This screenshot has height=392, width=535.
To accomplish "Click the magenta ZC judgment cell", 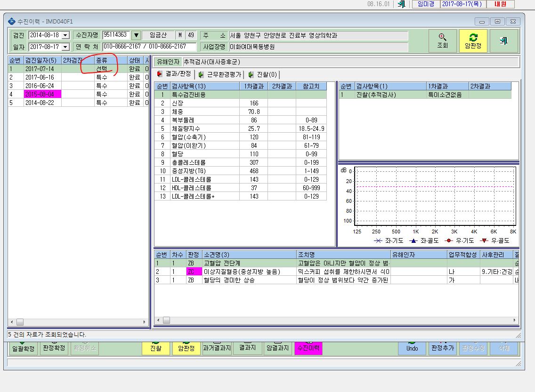I will (194, 272).
